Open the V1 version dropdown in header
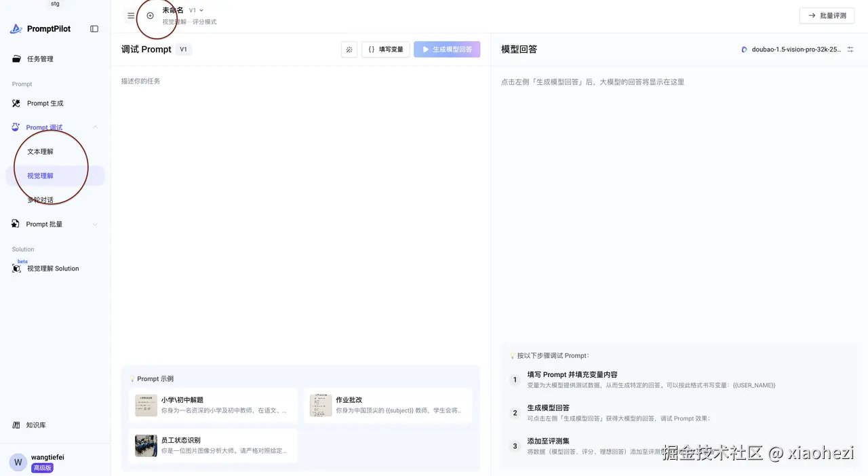This screenshot has width=868, height=476. tap(196, 10)
